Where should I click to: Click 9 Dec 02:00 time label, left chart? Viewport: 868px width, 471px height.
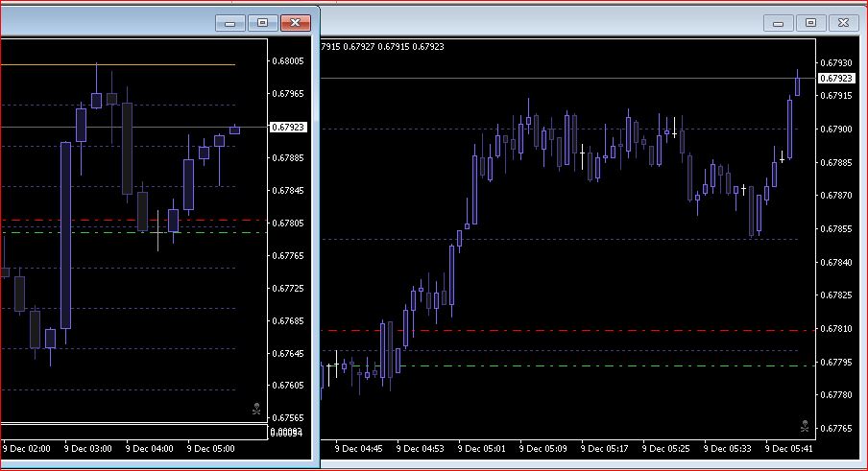26,449
